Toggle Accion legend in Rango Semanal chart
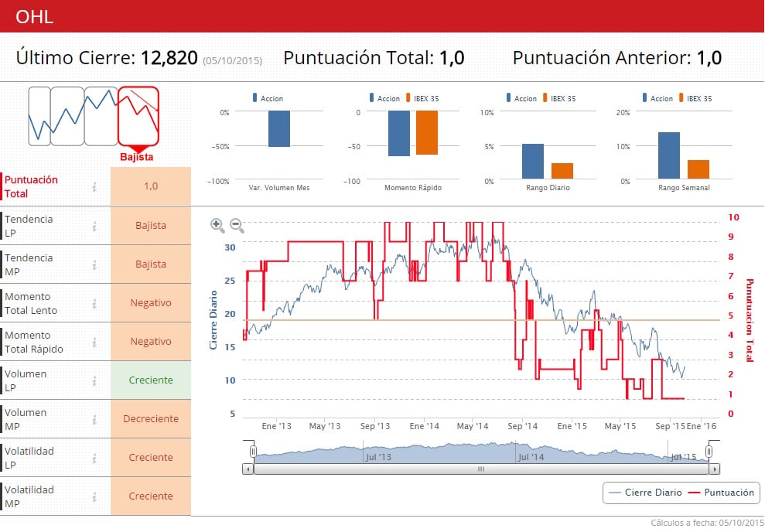This screenshot has width=765, height=532. coord(657,98)
